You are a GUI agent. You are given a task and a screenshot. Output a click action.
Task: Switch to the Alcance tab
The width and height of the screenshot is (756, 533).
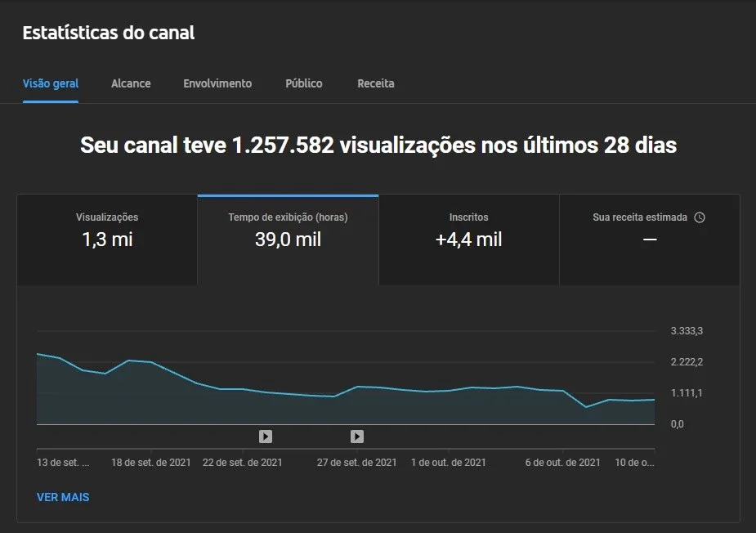point(131,83)
